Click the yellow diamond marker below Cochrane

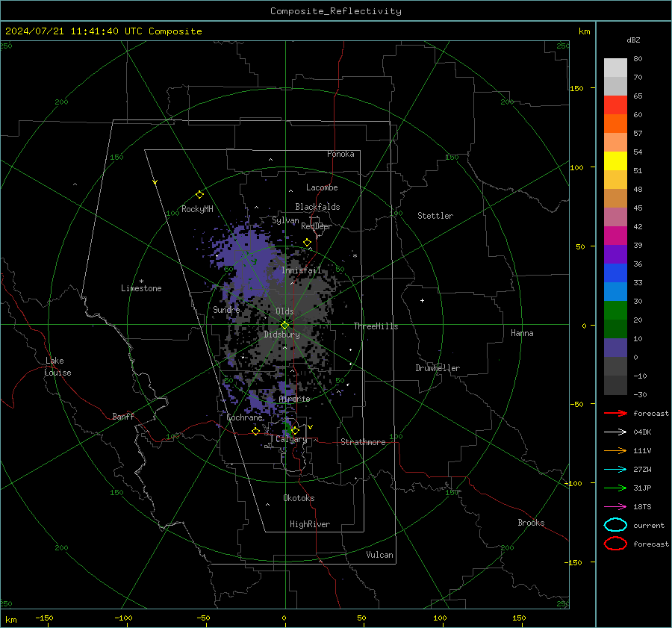pyautogui.click(x=255, y=432)
